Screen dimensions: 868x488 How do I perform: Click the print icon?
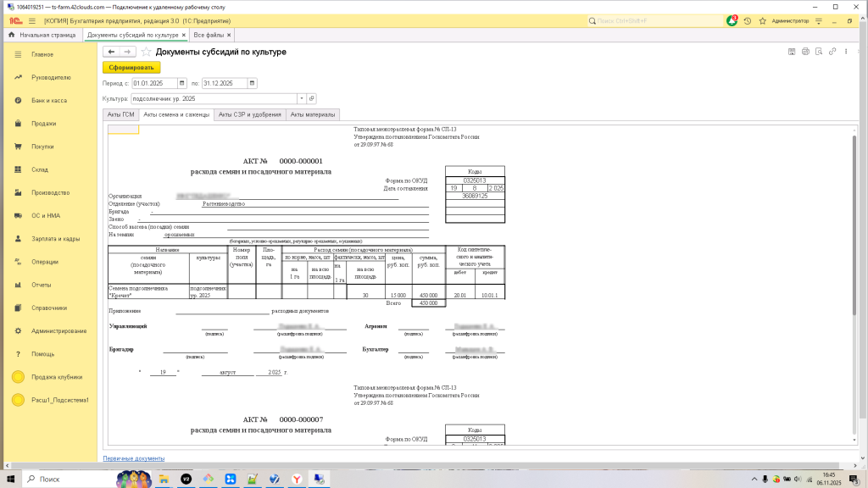click(805, 52)
